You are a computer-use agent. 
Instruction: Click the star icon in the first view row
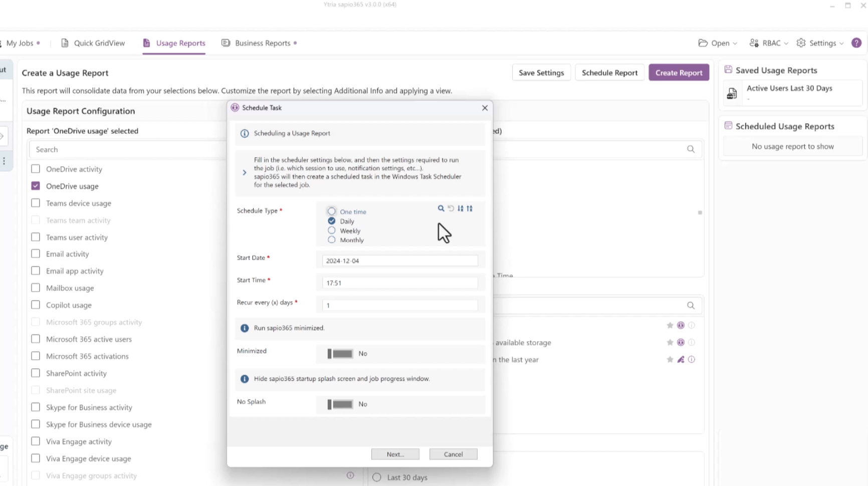670,326
